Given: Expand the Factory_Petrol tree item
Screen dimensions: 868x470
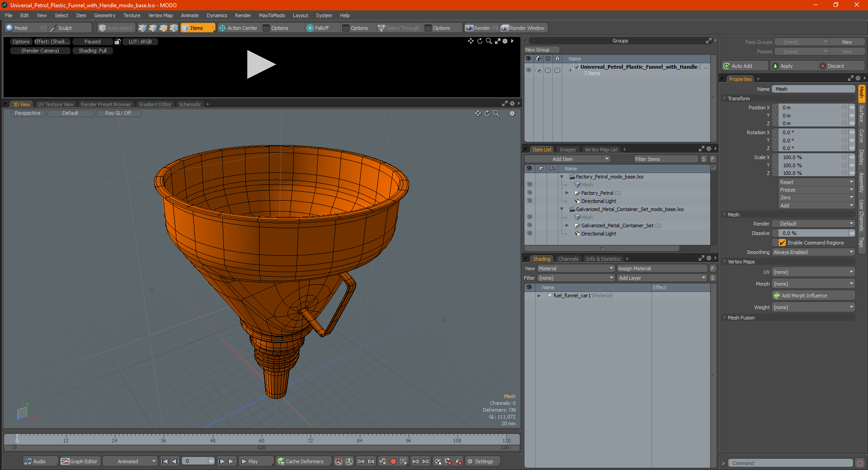Looking at the screenshot, I should point(567,193).
